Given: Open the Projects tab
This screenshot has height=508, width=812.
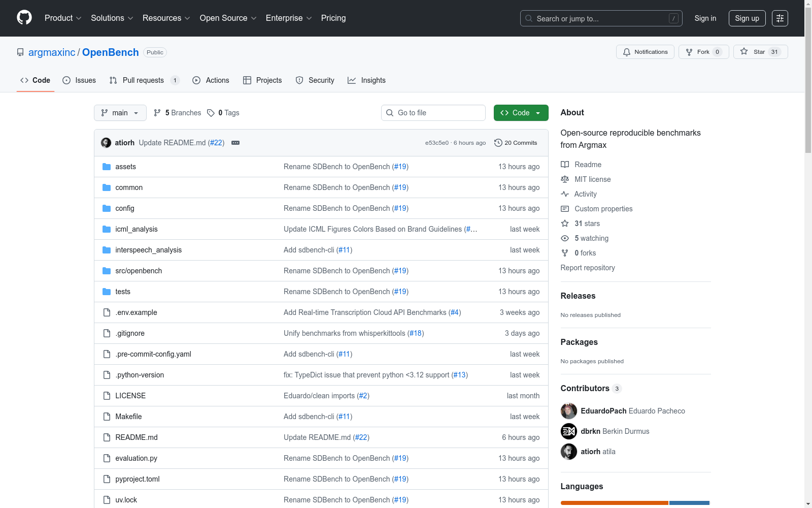Looking at the screenshot, I should coord(262,80).
